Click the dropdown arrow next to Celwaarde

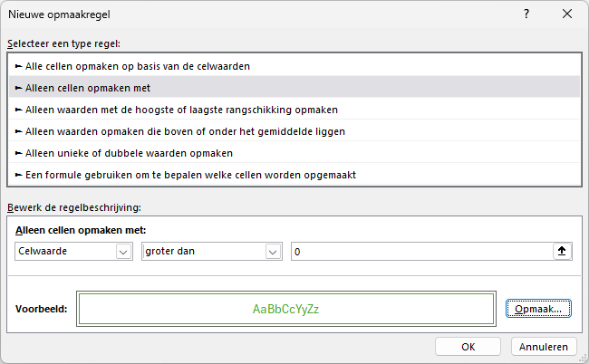pos(123,252)
